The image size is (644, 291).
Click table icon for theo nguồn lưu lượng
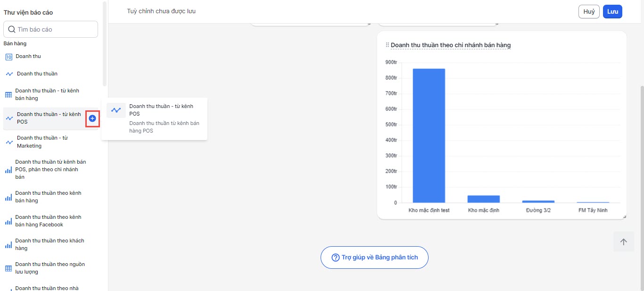[x=8, y=268]
